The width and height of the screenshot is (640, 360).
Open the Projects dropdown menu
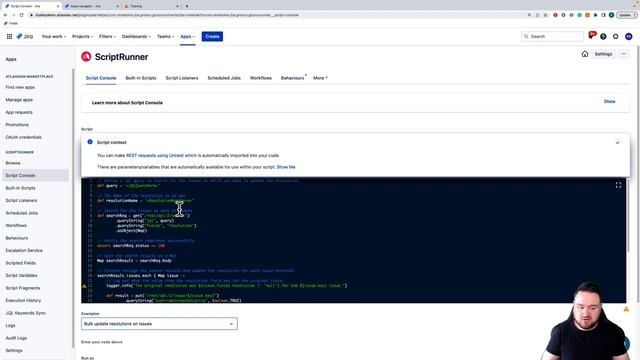point(82,36)
